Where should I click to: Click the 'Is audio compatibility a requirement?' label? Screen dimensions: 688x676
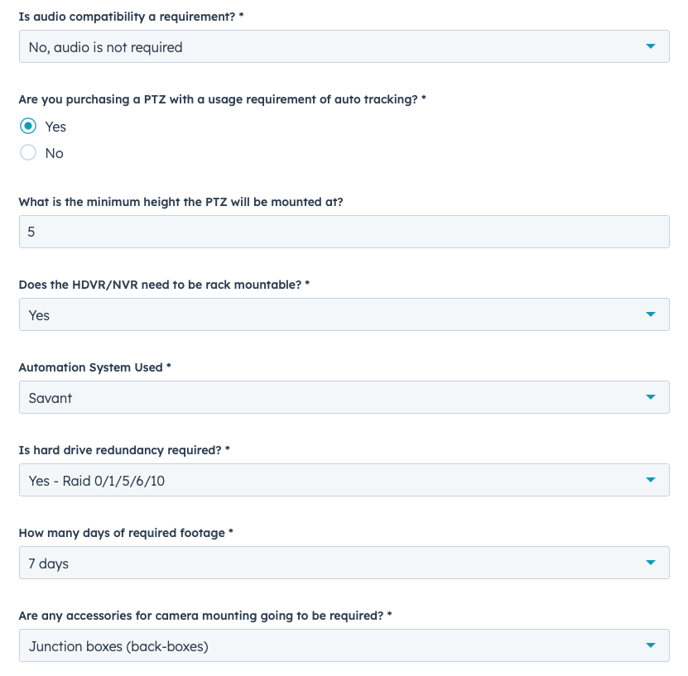[128, 17]
